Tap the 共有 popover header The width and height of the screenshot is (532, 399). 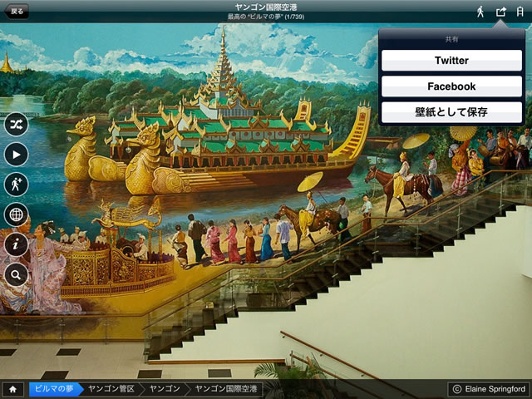451,39
